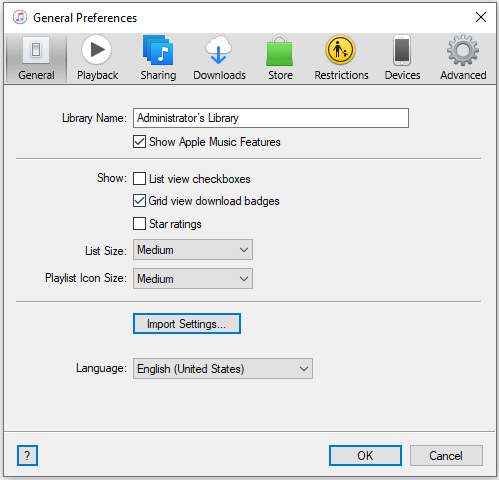The height and width of the screenshot is (480, 499).
Task: Click the Import Settings button
Action: (187, 324)
